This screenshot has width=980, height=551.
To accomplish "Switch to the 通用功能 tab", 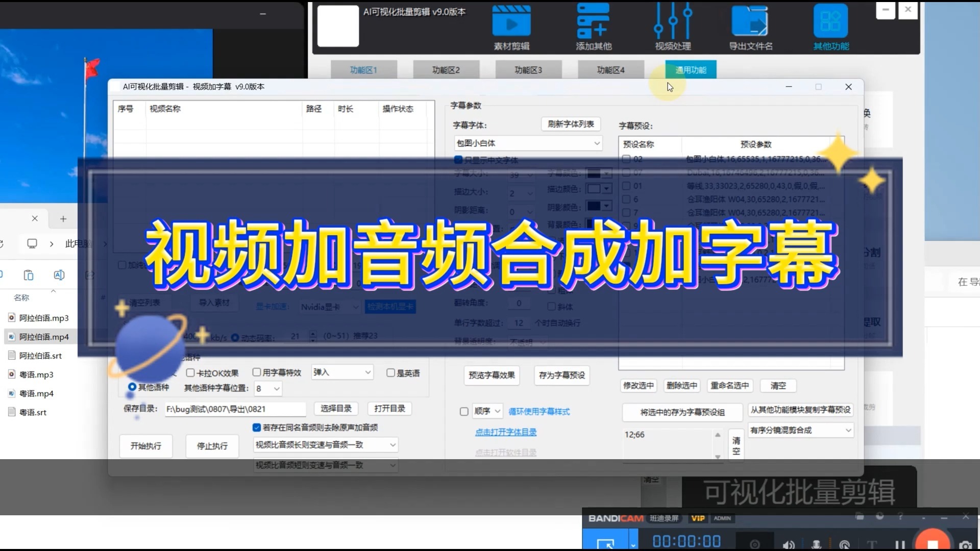I will (x=691, y=70).
